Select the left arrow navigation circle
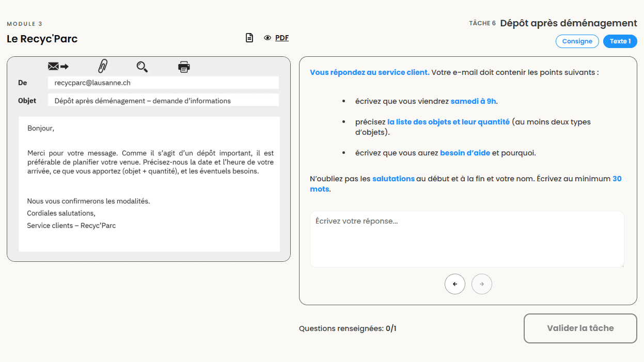 [x=455, y=284]
